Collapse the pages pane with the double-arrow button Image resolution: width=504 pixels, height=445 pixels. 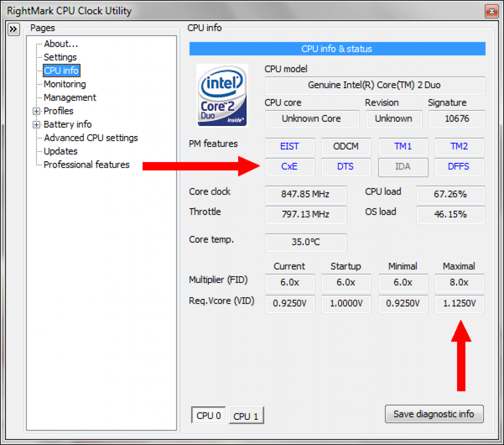coord(13,29)
